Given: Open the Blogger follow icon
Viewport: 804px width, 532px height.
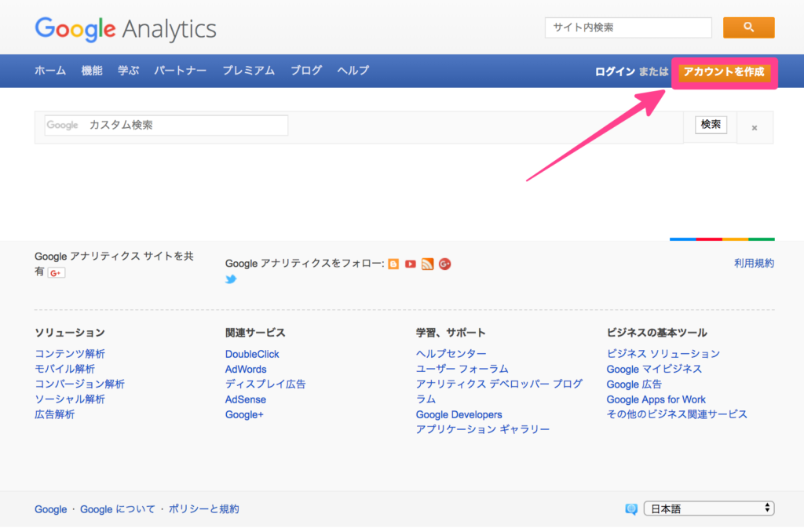Looking at the screenshot, I should [393, 264].
